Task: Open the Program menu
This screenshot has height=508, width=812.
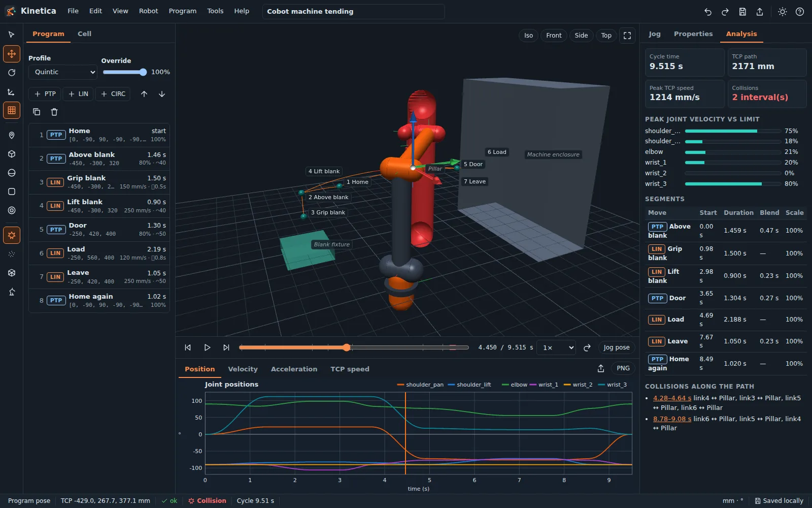Action: [x=183, y=11]
